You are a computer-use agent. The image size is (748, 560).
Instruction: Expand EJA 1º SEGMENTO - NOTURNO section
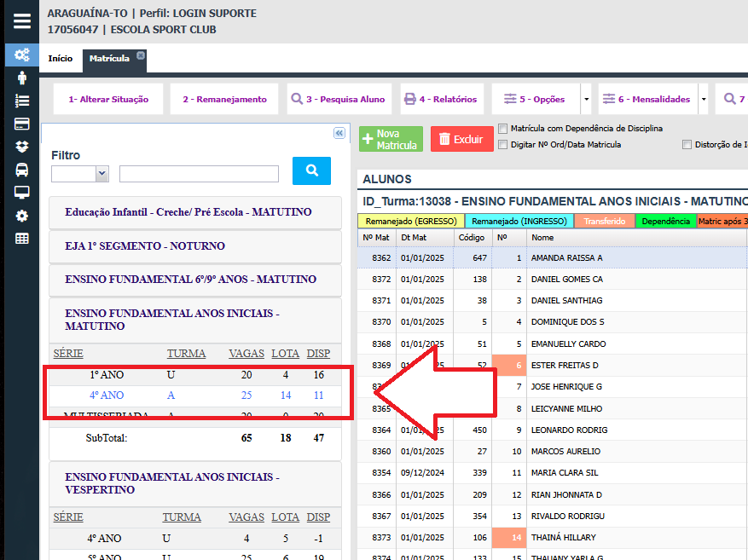pos(195,246)
